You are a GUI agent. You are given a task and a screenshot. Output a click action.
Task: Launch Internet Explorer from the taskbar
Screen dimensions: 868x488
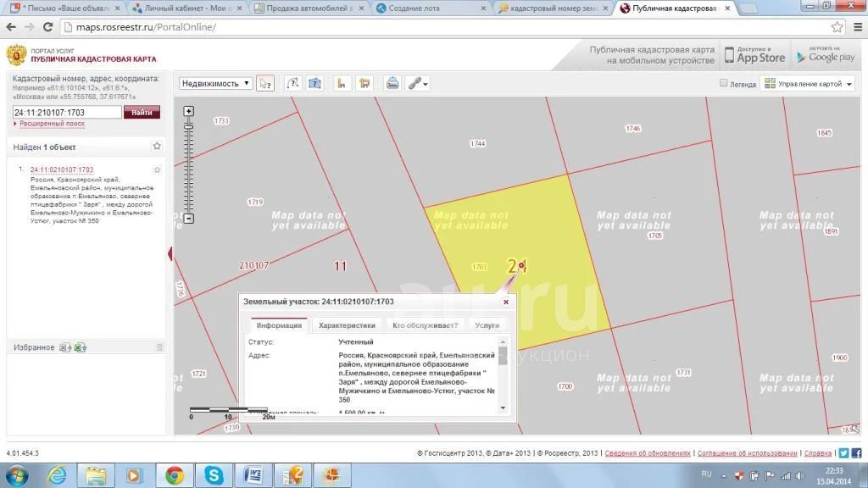coord(57,476)
